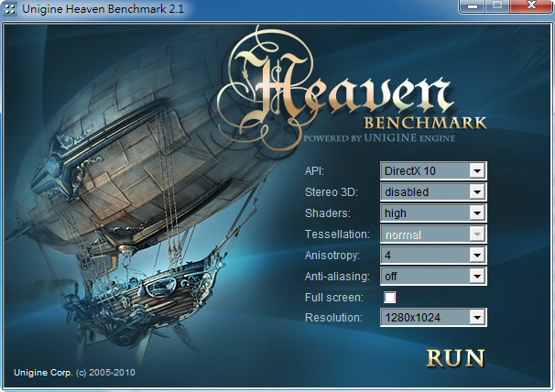Click the "API:" label

[314, 171]
